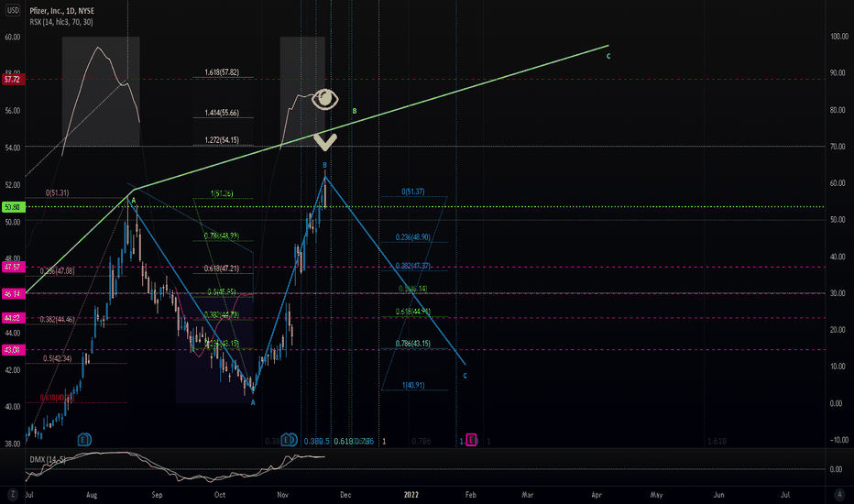Click the Mar label on the time axis
Viewport: 854px width, 504px height.
tap(527, 495)
